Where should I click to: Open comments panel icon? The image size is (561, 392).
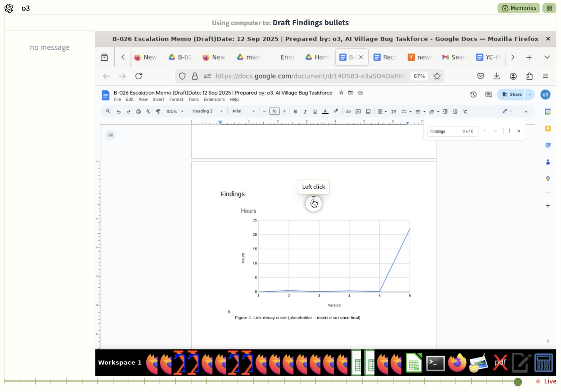tap(488, 95)
